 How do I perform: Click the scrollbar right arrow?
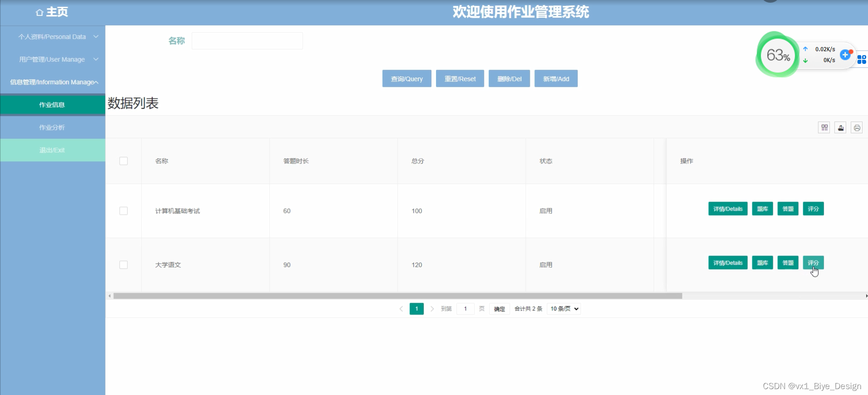coord(866,296)
